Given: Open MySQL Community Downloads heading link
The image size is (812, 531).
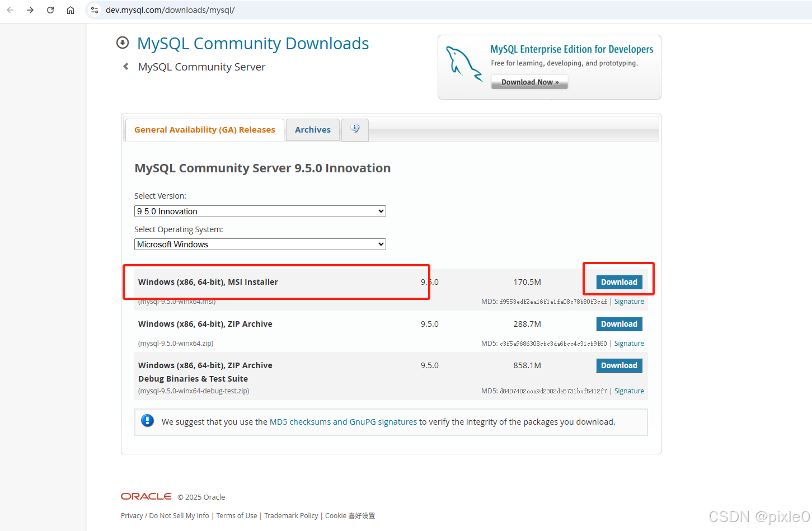Looking at the screenshot, I should pos(253,44).
